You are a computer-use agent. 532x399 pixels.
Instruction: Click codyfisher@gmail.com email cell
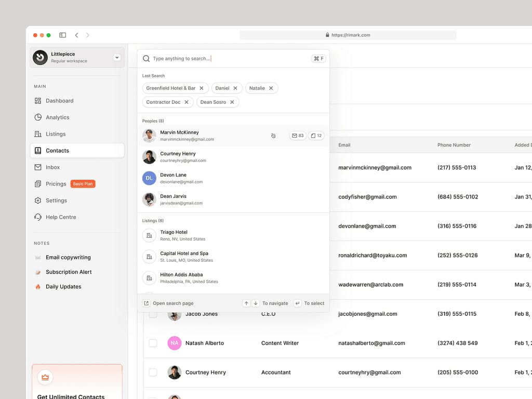point(367,197)
